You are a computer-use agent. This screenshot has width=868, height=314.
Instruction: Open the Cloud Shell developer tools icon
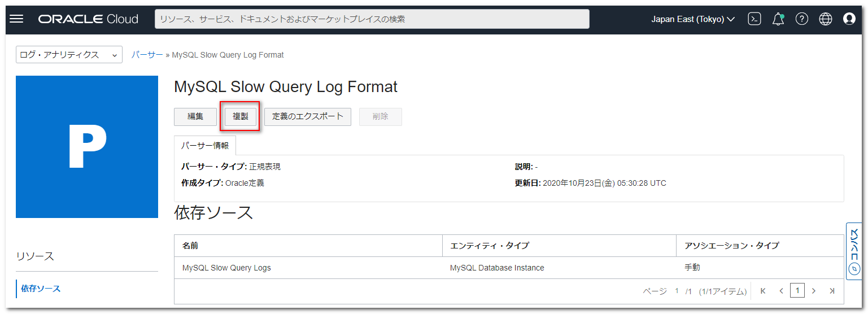tap(754, 19)
